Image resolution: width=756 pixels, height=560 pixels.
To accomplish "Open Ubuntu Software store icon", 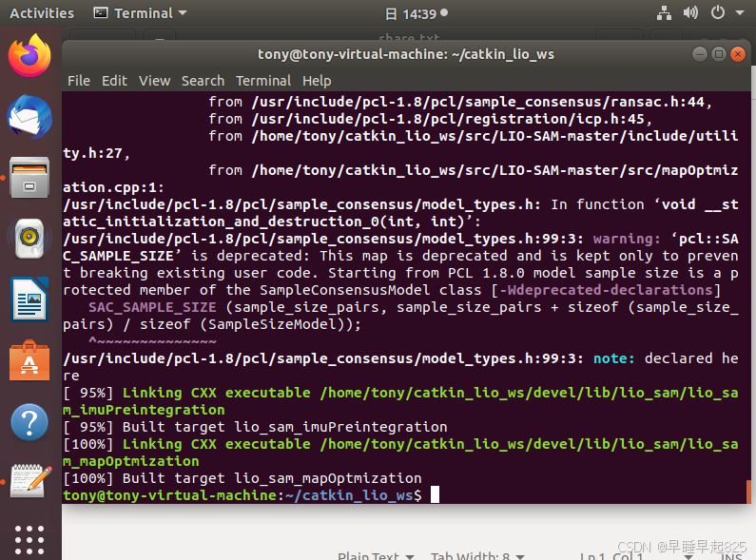I will point(29,360).
